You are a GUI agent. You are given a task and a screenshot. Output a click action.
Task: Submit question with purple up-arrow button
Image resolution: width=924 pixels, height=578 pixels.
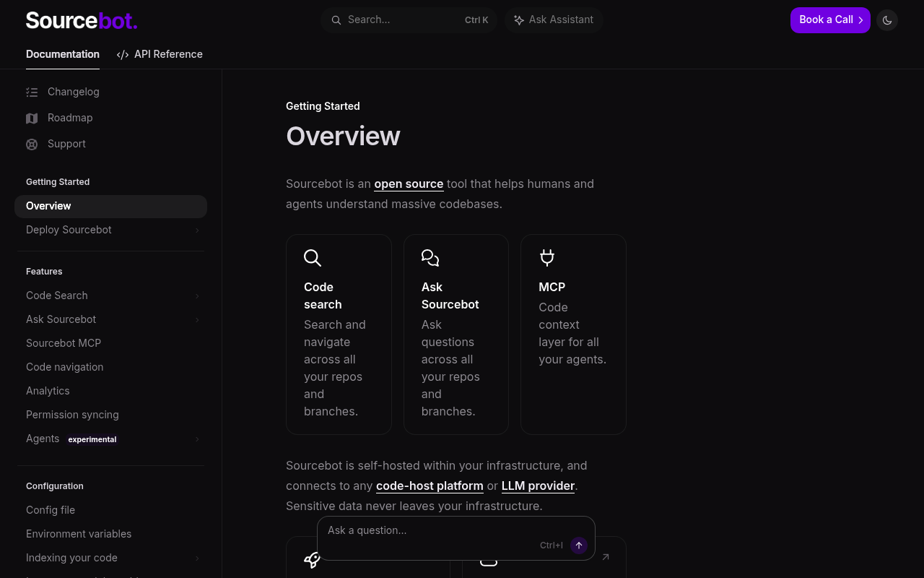[579, 545]
